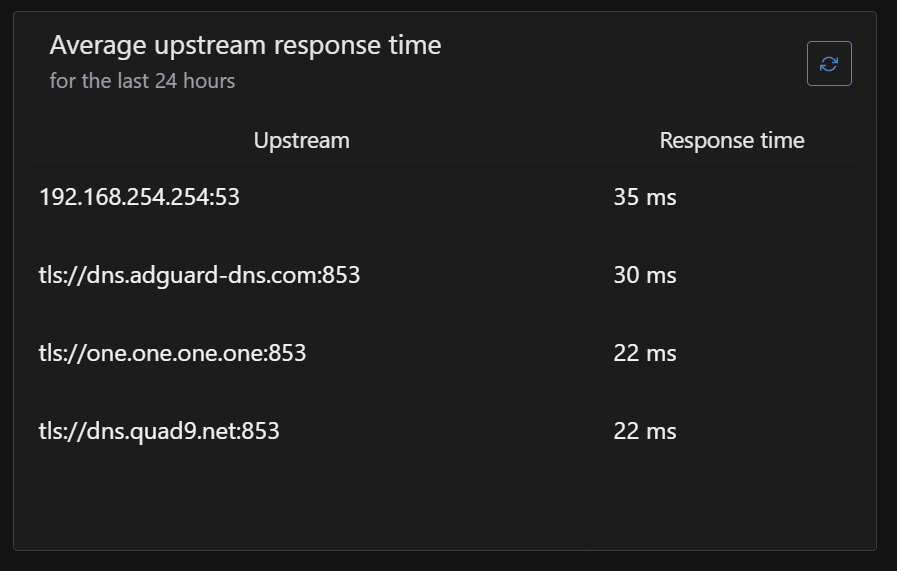Select the tls://dns.adguard-dns.com:853 upstream entry

[x=199, y=275]
